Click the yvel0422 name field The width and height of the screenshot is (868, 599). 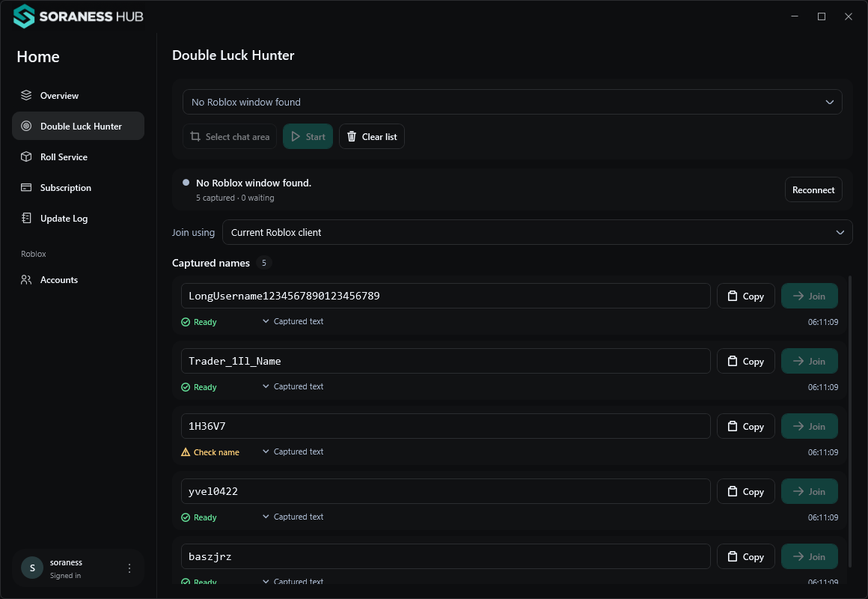[x=446, y=491]
